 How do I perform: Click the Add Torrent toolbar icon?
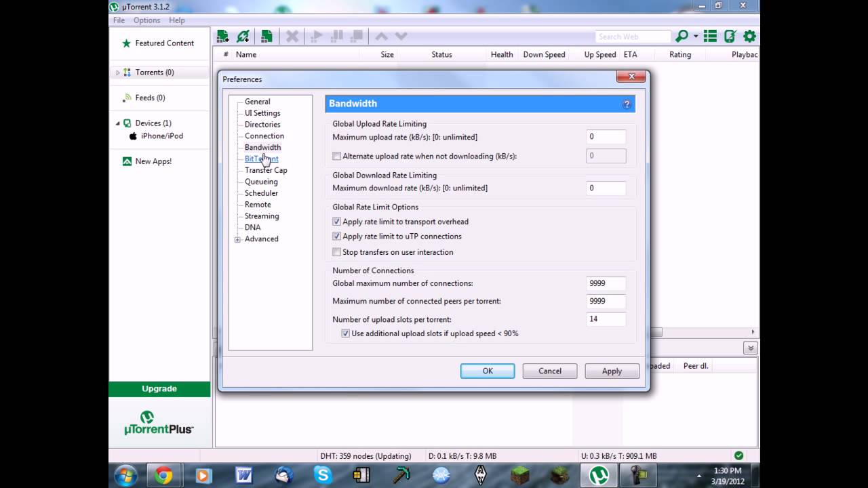pyautogui.click(x=222, y=37)
